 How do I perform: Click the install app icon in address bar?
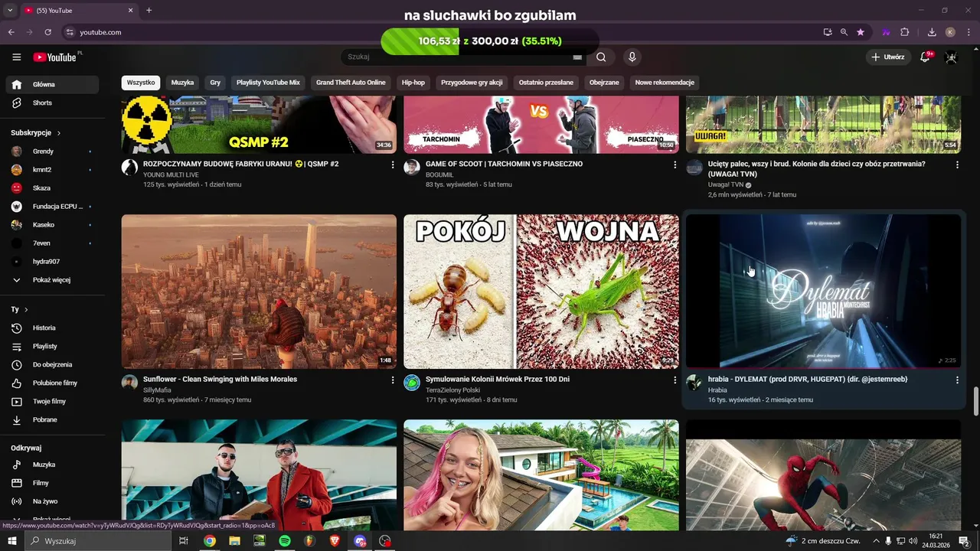coord(828,32)
